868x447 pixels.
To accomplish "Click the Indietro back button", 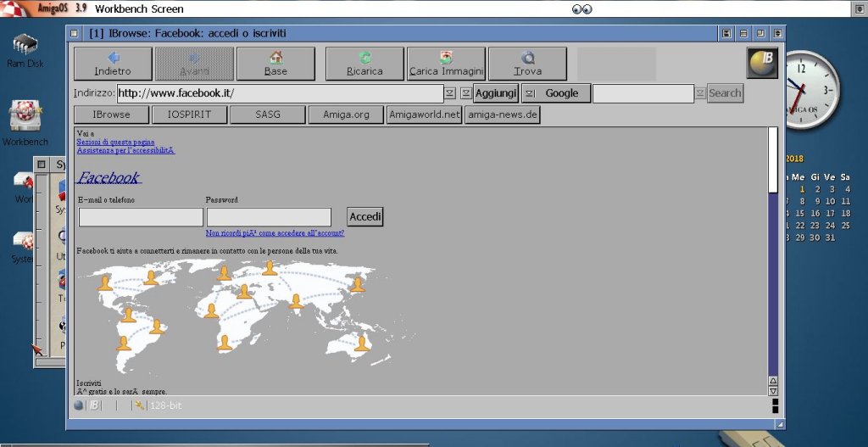I will 113,64.
